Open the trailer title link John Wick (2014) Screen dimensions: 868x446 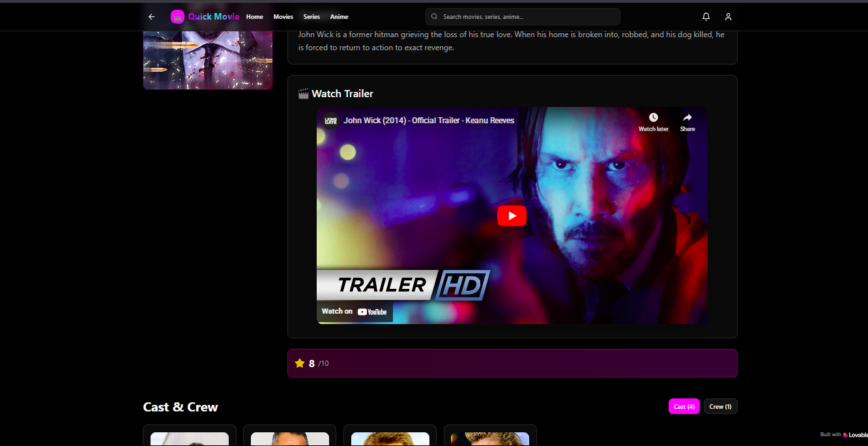(429, 121)
